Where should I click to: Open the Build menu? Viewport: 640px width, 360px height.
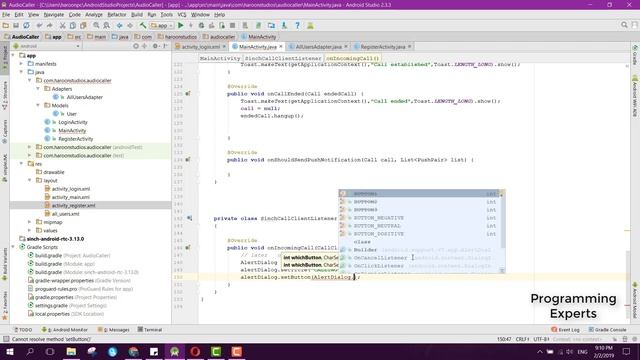click(x=137, y=15)
